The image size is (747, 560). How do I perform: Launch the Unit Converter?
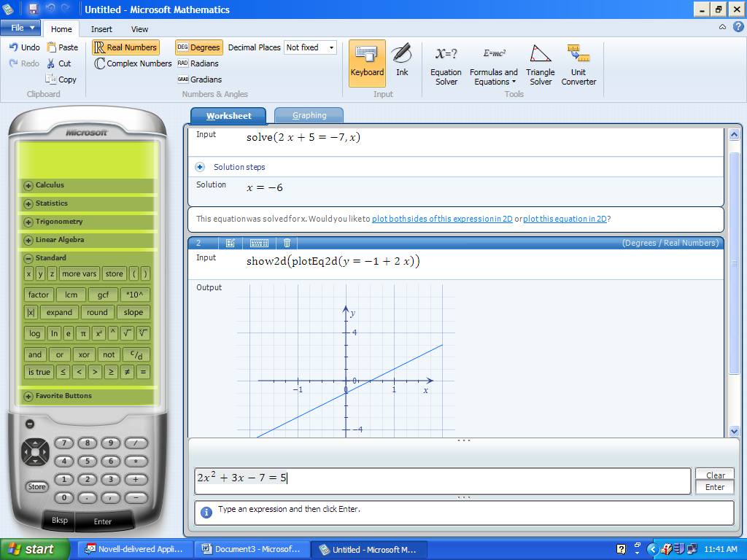(x=578, y=65)
